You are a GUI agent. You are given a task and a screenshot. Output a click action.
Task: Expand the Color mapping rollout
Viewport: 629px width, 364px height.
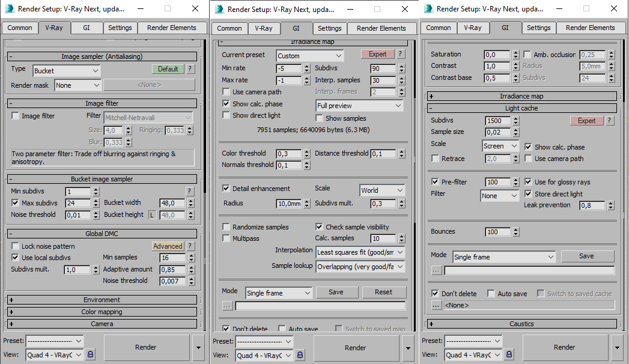point(102,312)
